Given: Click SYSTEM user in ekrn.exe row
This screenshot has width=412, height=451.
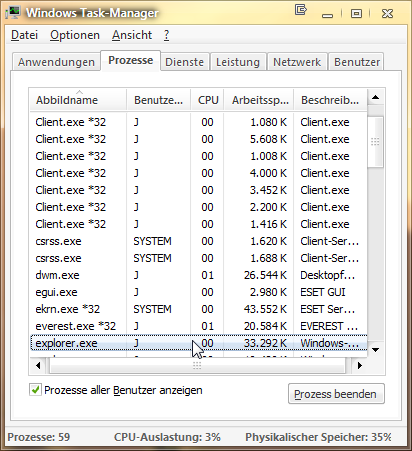Looking at the screenshot, I should pyautogui.click(x=152, y=309).
